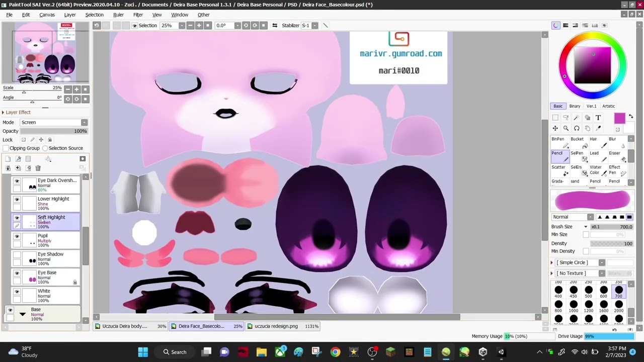Select the Eraser tool

click(x=617, y=156)
